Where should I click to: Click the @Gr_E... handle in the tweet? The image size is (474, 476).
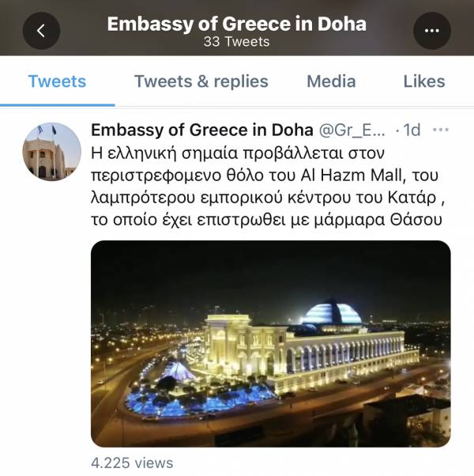[x=352, y=130]
